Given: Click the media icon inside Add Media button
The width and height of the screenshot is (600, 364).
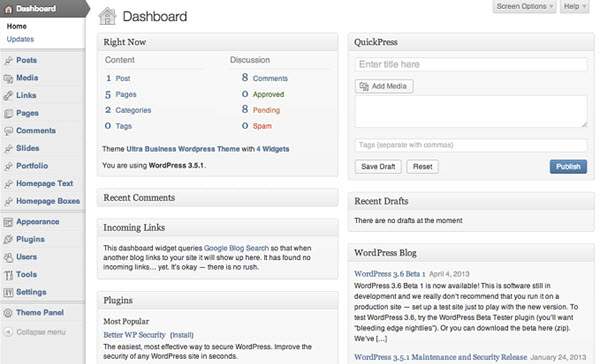Looking at the screenshot, I should [364, 86].
